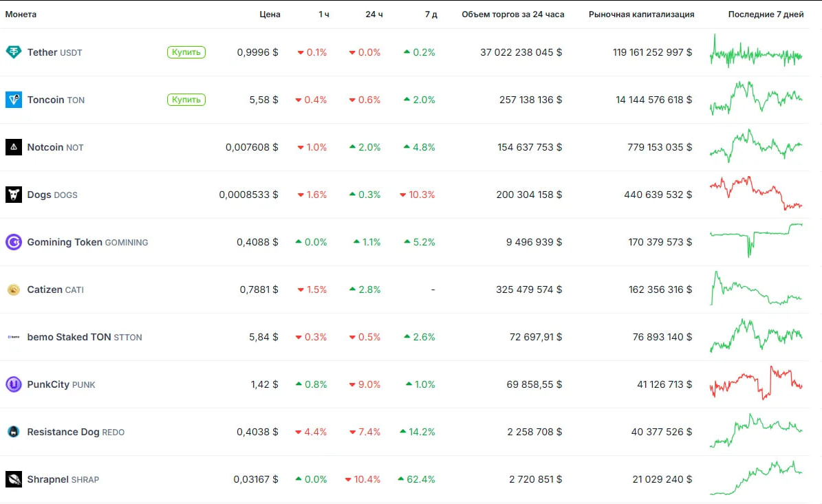Screen dimensions: 822x504
Task: Sort by Рыночная капитализация column header
Action: pyautogui.click(x=641, y=14)
